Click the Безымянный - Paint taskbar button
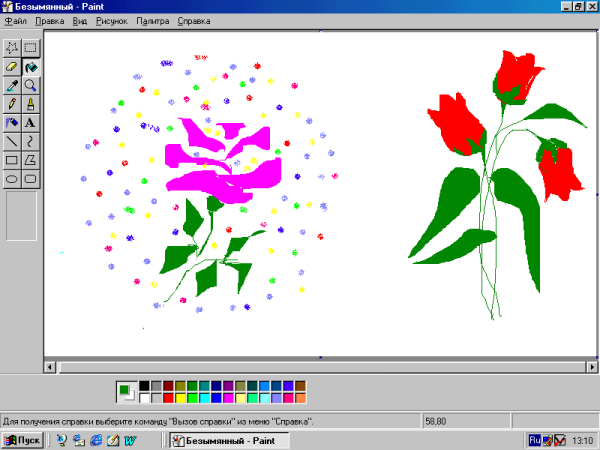The image size is (600, 450). (x=218, y=440)
